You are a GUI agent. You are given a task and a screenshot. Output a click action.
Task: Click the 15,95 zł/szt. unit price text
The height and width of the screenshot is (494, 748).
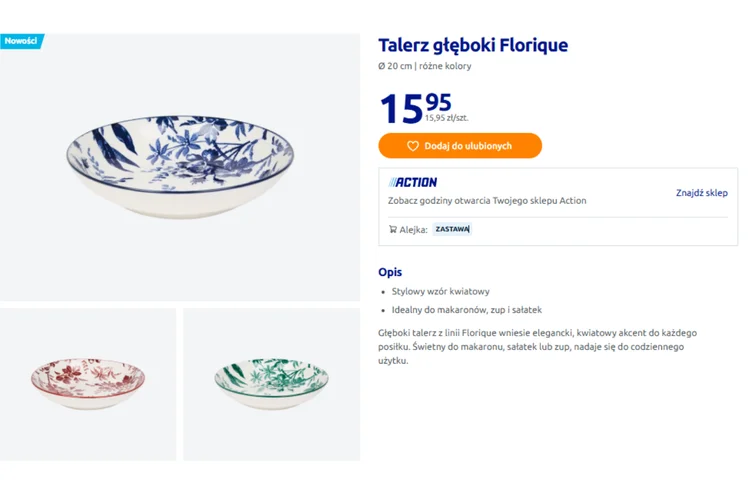(x=447, y=118)
